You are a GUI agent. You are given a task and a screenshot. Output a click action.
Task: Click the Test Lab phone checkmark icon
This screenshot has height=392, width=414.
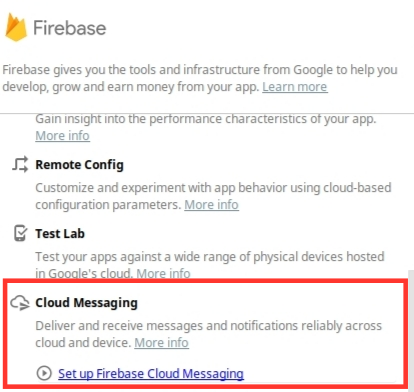pos(20,233)
